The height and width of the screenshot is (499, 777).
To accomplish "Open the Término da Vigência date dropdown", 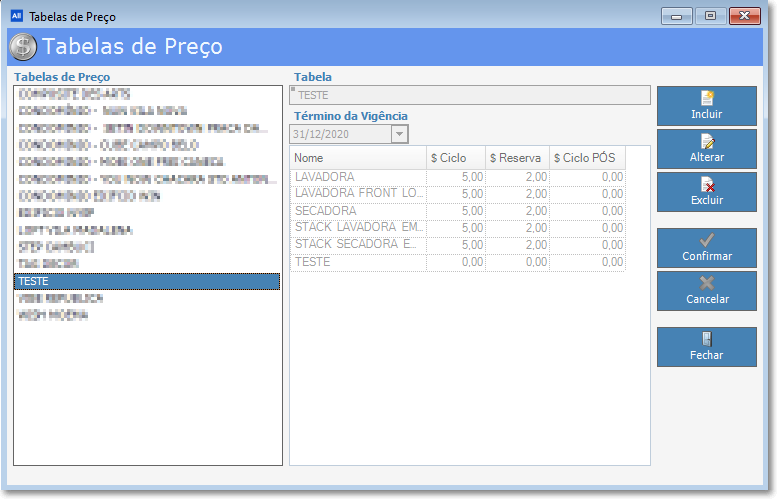I will (399, 134).
